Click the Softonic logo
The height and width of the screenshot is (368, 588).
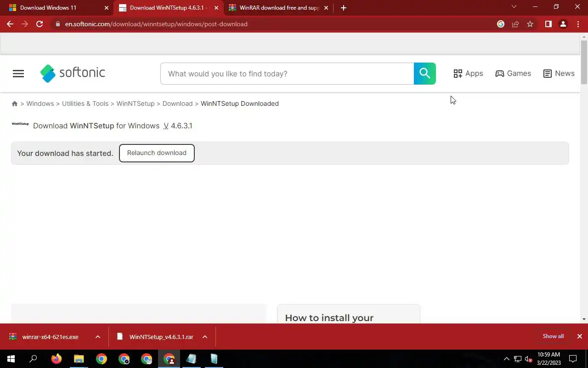tap(73, 73)
